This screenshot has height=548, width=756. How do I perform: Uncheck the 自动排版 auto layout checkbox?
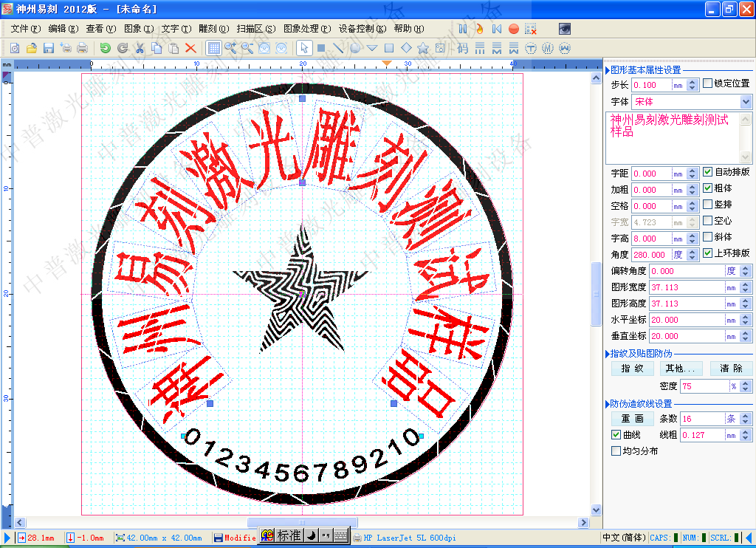[707, 171]
